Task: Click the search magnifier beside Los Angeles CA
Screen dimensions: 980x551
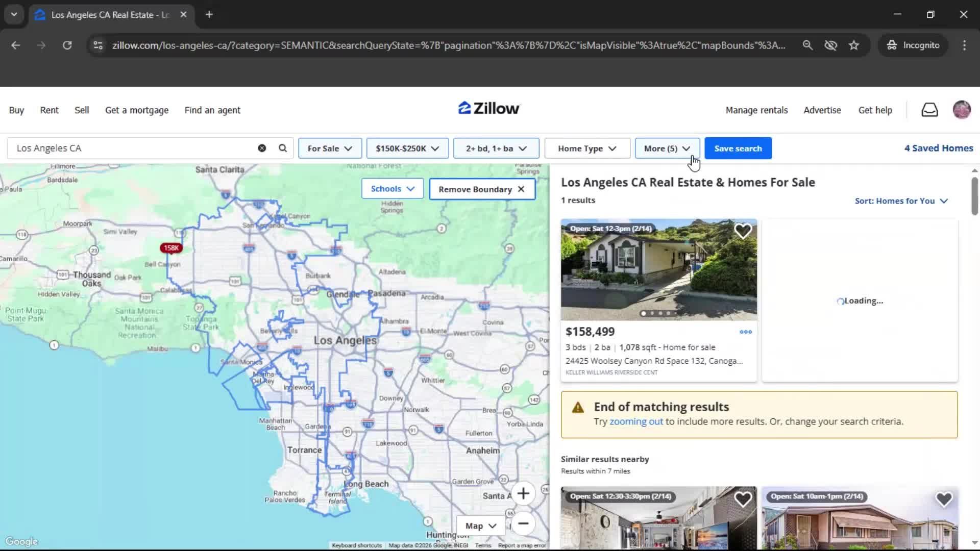Action: tap(282, 148)
